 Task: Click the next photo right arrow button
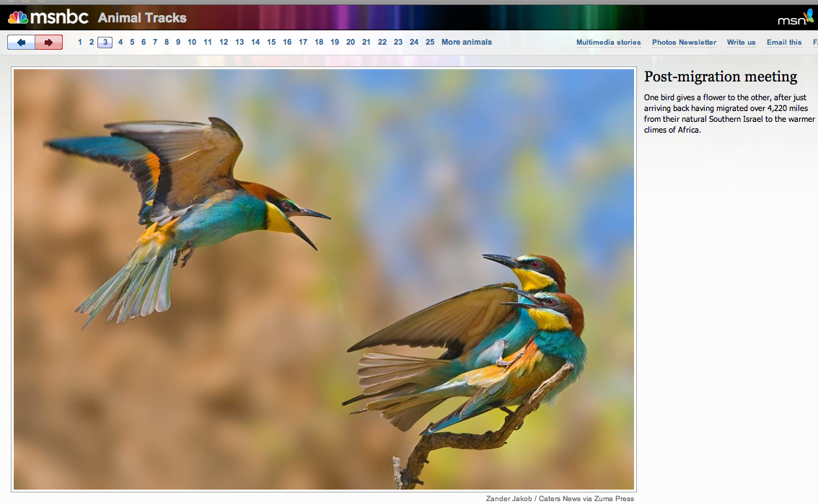pos(48,43)
